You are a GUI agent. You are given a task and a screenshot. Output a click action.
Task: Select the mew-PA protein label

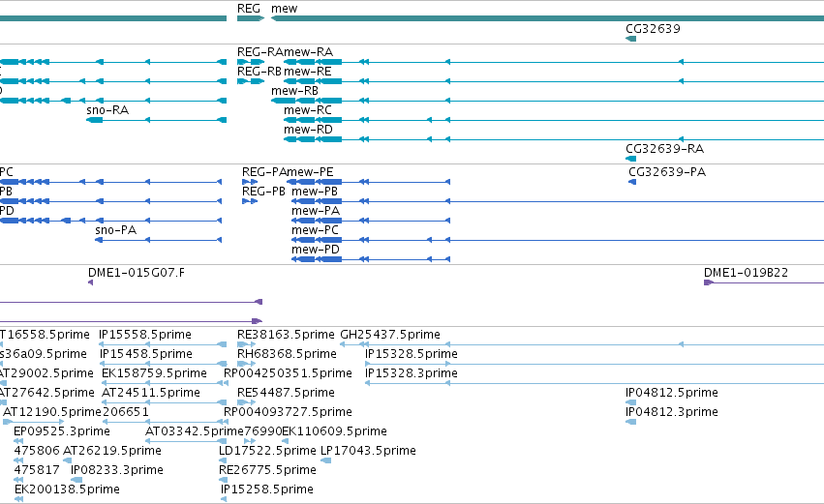(316, 211)
